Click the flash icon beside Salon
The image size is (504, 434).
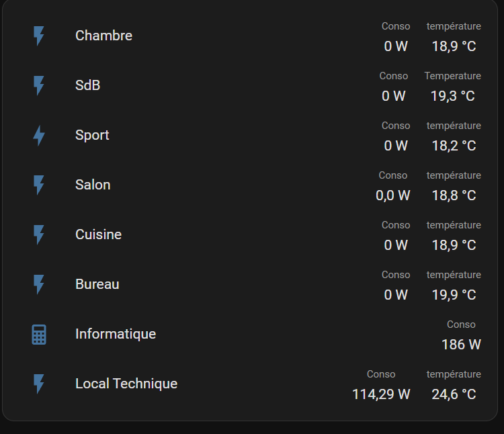click(x=39, y=185)
